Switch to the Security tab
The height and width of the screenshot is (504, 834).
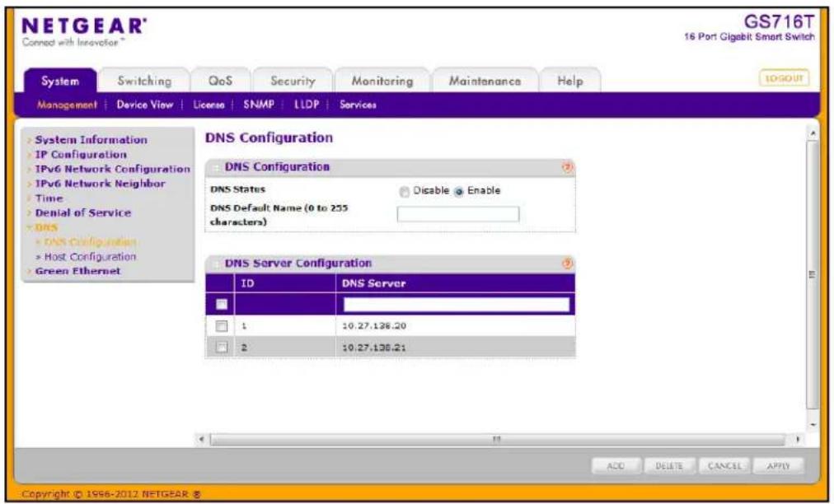coord(293,81)
